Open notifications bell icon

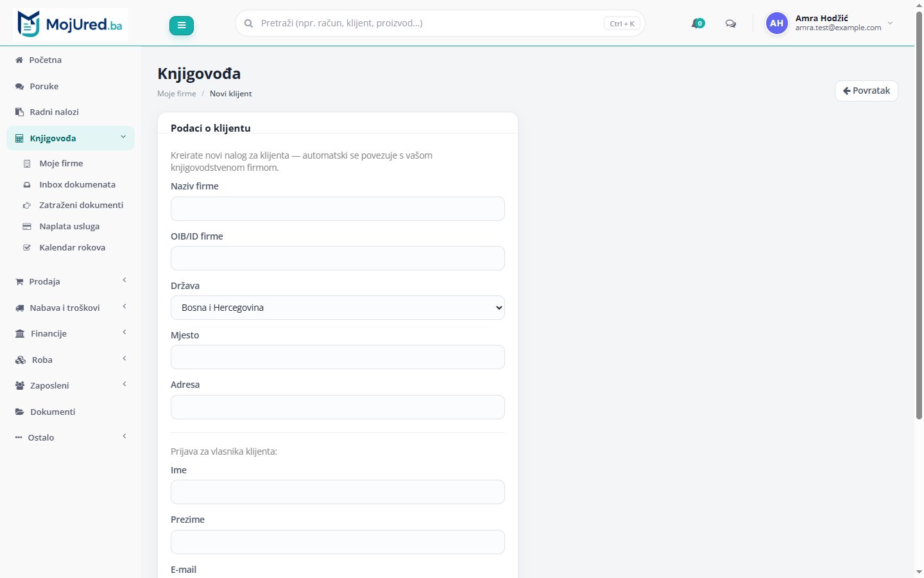(x=697, y=24)
